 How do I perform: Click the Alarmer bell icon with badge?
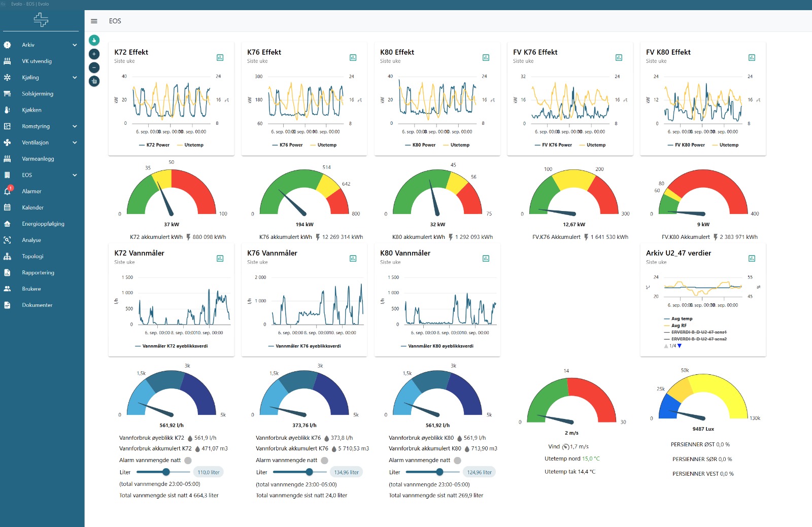[x=8, y=191]
